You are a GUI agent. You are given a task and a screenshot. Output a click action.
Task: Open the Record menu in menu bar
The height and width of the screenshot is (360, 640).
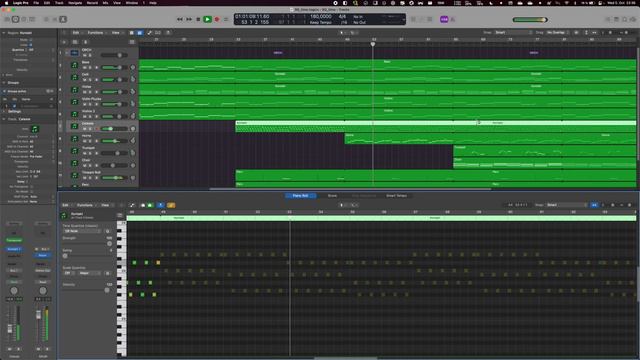pyautogui.click(x=92, y=3)
